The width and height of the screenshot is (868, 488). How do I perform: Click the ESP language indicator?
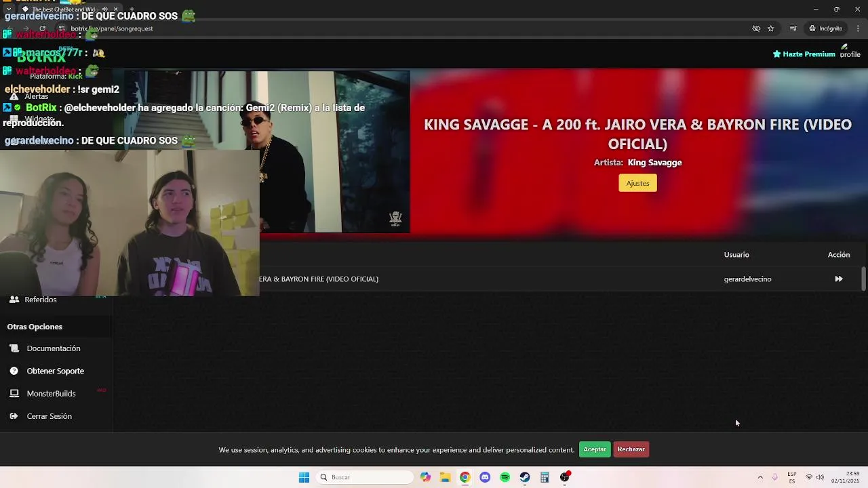pos(792,477)
